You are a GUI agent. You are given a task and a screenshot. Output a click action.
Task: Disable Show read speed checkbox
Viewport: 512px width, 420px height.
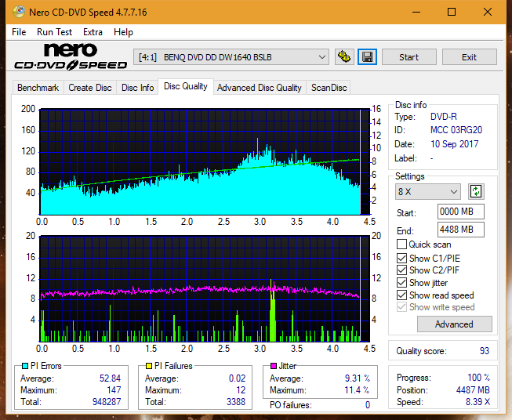pyautogui.click(x=401, y=295)
